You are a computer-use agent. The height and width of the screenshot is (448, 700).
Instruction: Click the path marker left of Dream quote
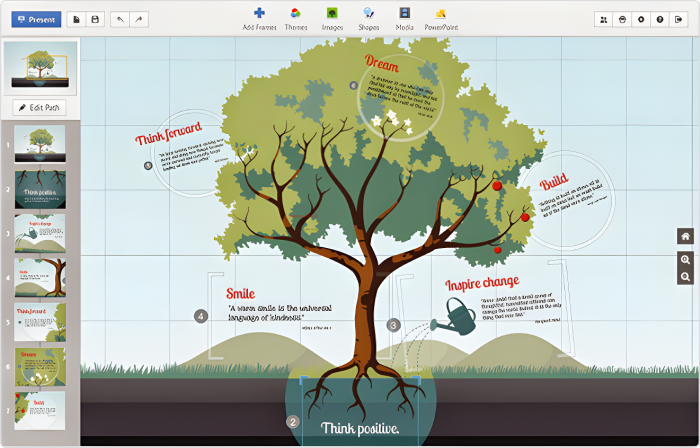[354, 85]
